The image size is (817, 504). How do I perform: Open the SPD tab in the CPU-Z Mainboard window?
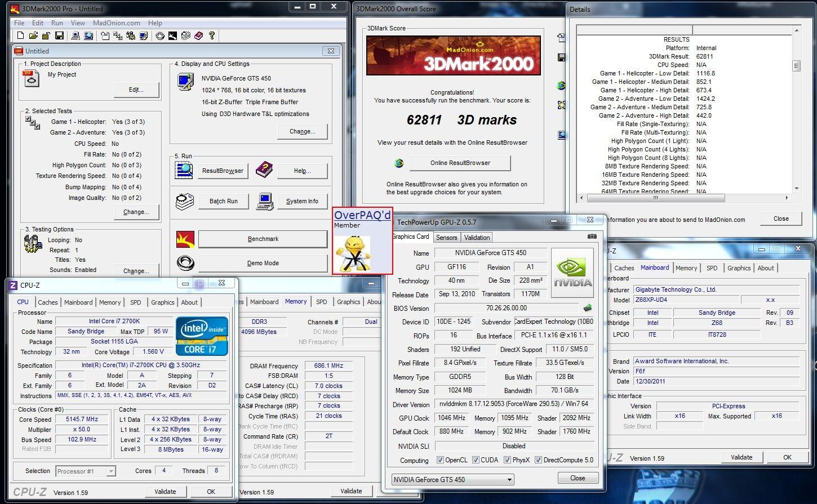pyautogui.click(x=712, y=268)
